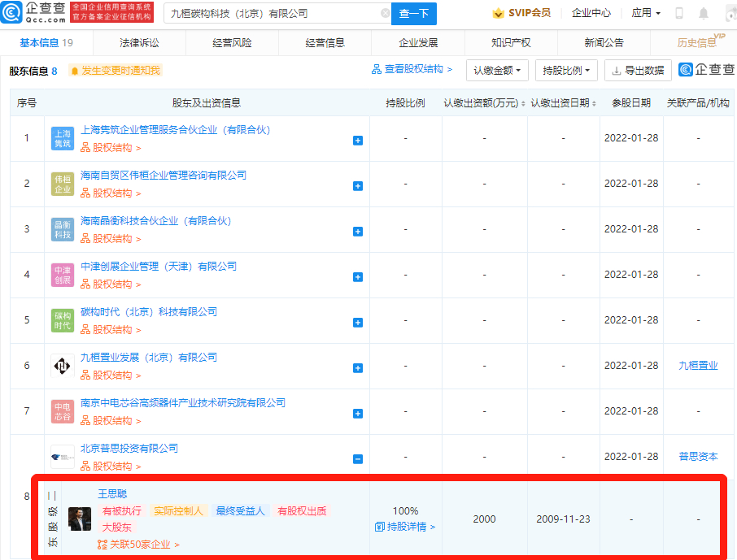Screen dimensions: 737x560
Task: Switch to the 经营信息 tab
Action: pos(325,43)
